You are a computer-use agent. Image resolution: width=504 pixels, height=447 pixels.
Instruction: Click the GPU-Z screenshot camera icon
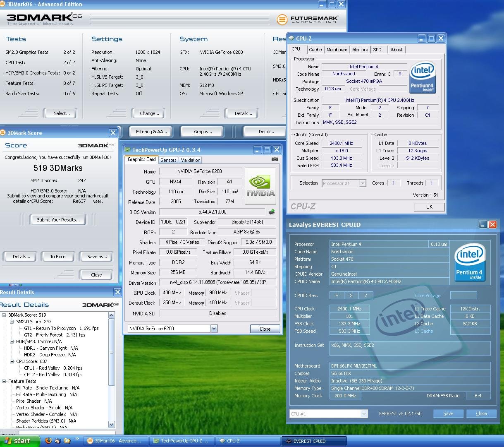click(x=275, y=159)
